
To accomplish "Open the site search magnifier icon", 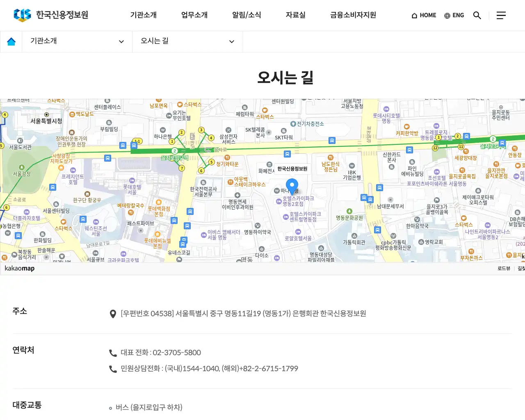I will [x=477, y=15].
